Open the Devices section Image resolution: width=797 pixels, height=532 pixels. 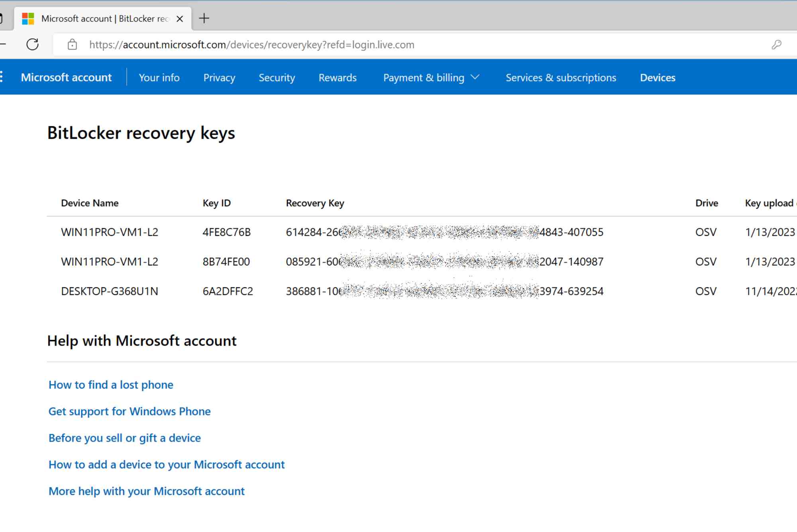658,77
